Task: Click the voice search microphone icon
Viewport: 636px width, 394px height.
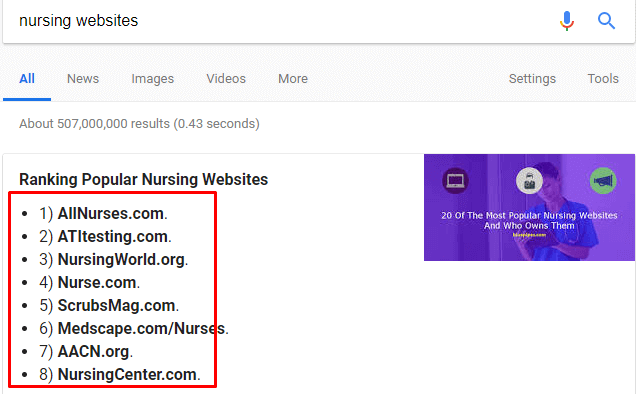Action: click(x=567, y=21)
